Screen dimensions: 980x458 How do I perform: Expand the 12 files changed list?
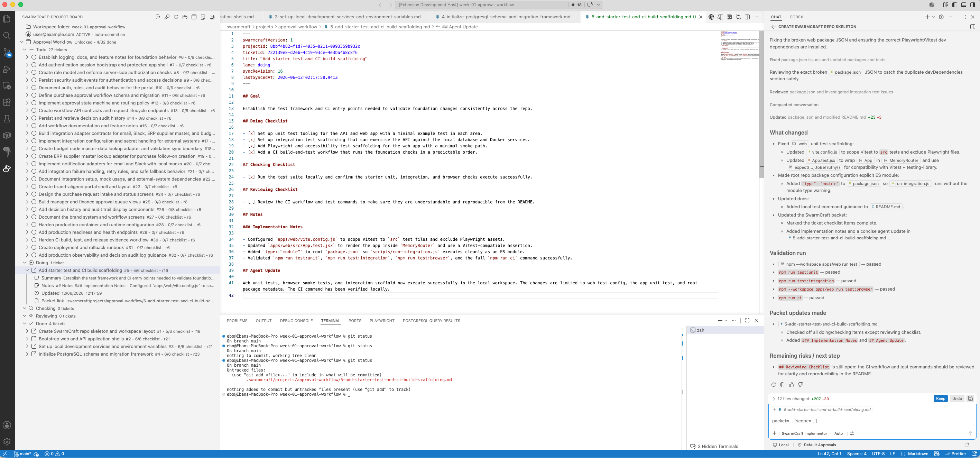774,399
